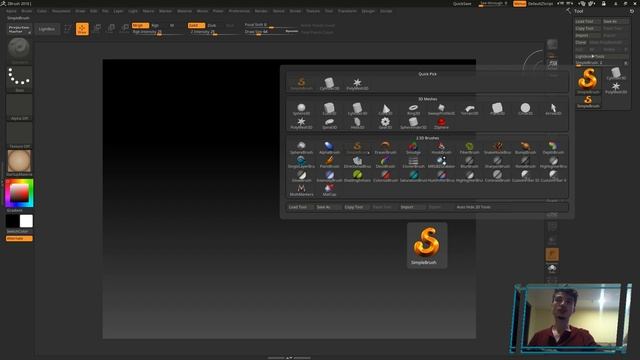
Task: Select the FiberBrush tool
Action: click(x=469, y=148)
